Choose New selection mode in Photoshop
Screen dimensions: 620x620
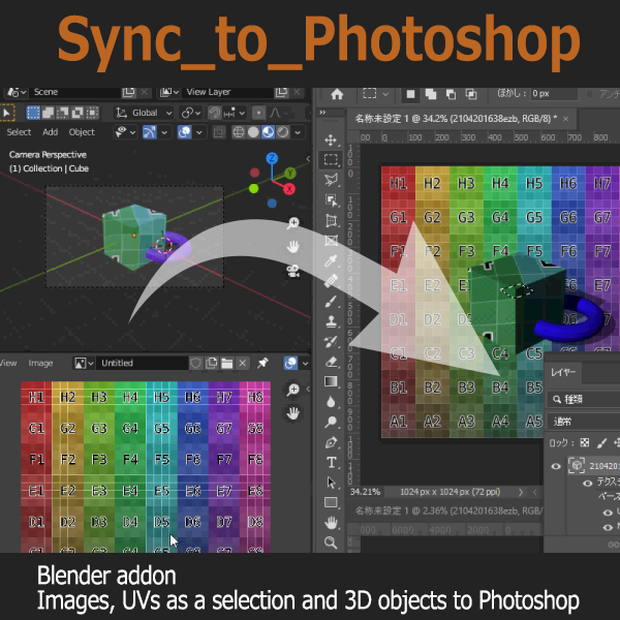[410, 94]
